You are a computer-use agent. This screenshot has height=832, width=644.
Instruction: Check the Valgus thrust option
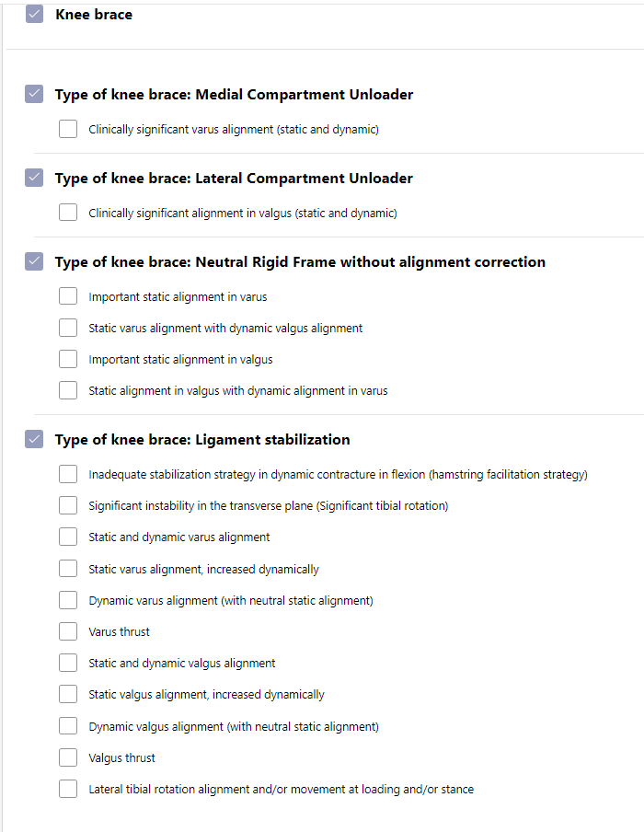(68, 757)
